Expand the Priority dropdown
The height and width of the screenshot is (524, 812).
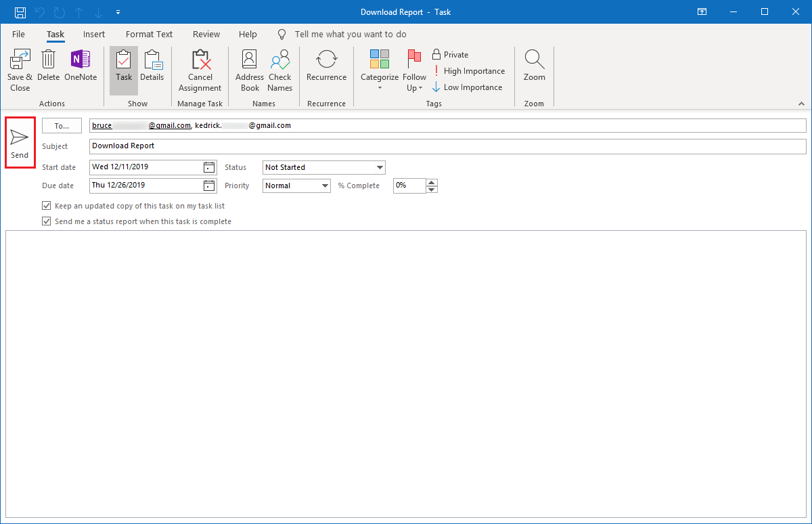tap(325, 185)
